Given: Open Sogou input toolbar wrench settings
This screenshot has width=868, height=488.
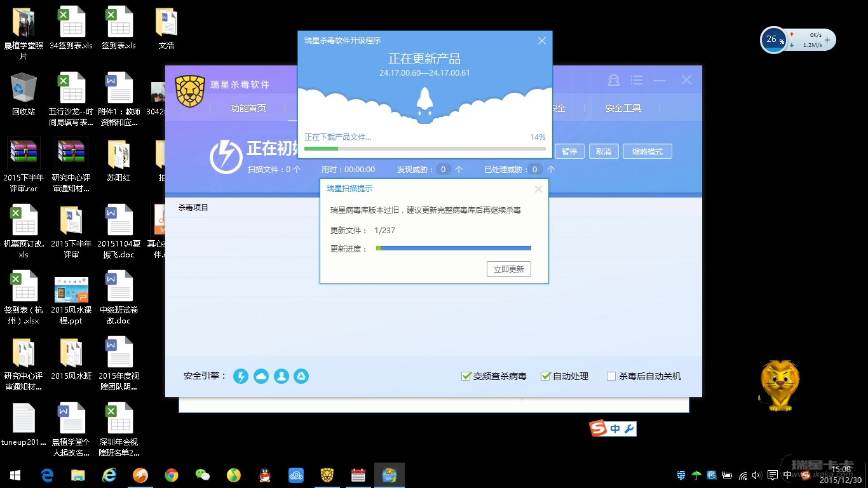Looking at the screenshot, I should [x=630, y=429].
